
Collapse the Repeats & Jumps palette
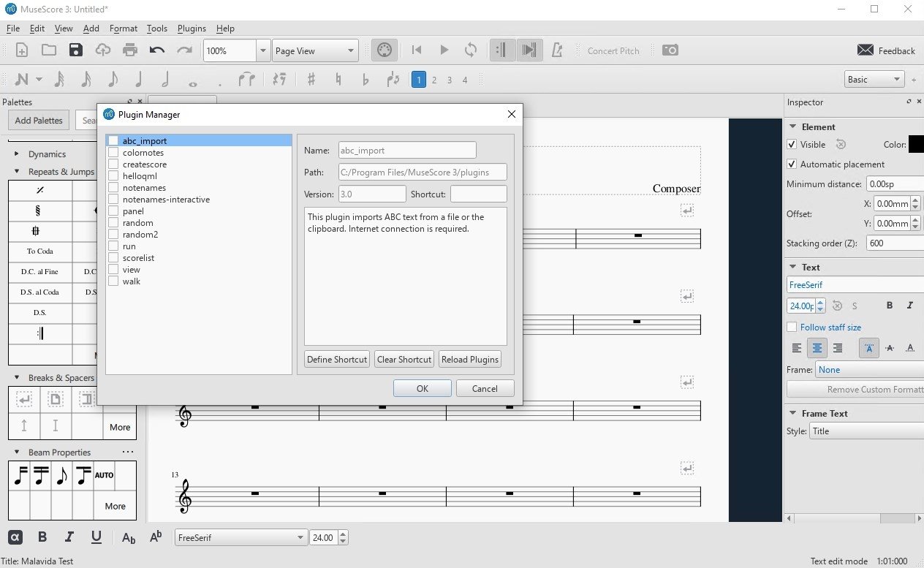[17, 172]
